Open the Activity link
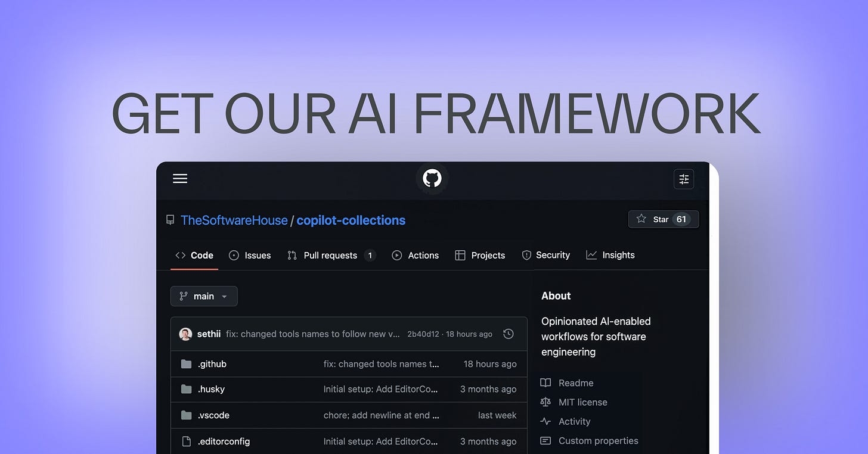Image resolution: width=868 pixels, height=454 pixels. tap(575, 421)
